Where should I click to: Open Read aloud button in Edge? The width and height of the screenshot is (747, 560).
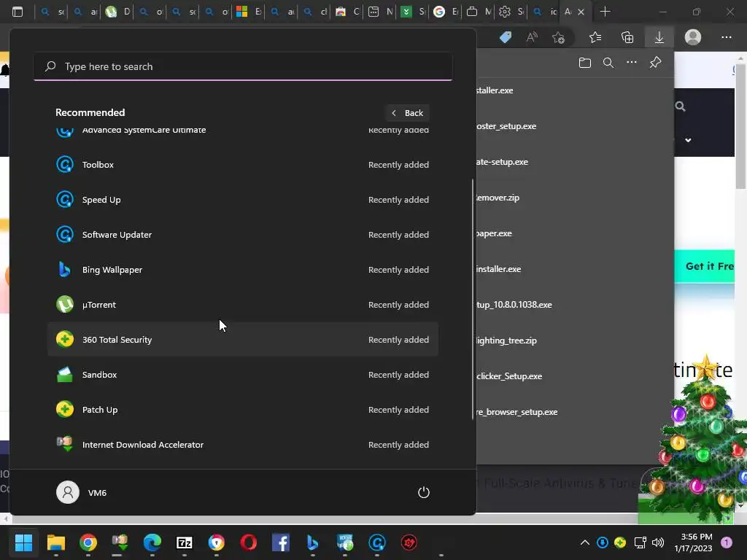(x=532, y=37)
